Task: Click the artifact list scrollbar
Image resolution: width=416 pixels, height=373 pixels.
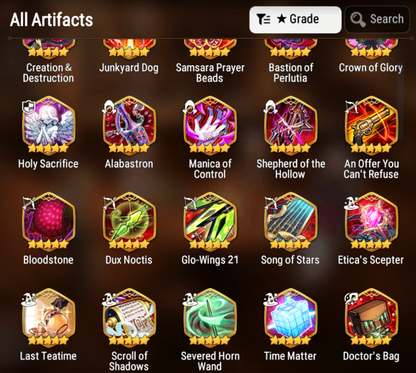Action: point(401,100)
